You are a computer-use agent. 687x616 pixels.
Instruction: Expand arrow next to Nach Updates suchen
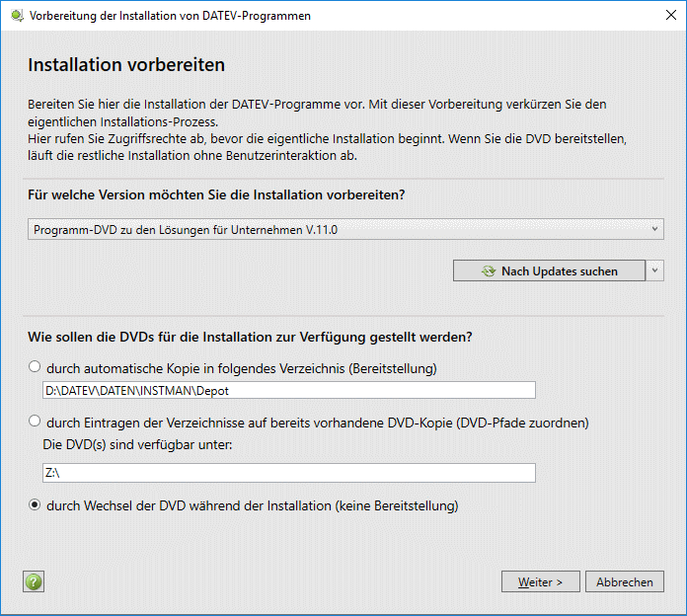tap(655, 270)
